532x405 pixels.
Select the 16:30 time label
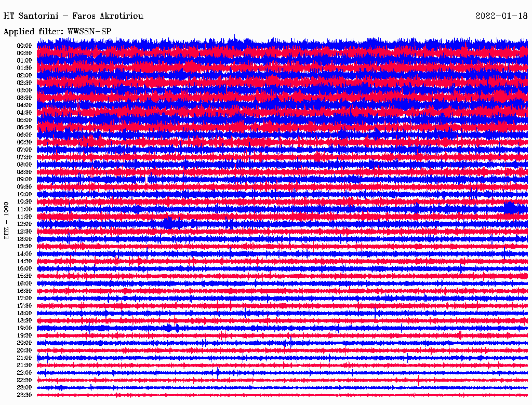pyautogui.click(x=24, y=291)
